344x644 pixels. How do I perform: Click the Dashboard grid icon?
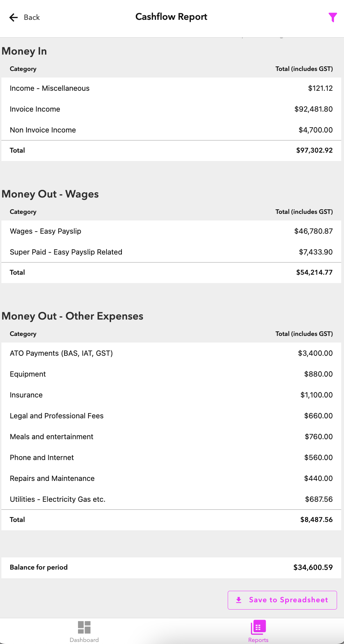click(84, 627)
